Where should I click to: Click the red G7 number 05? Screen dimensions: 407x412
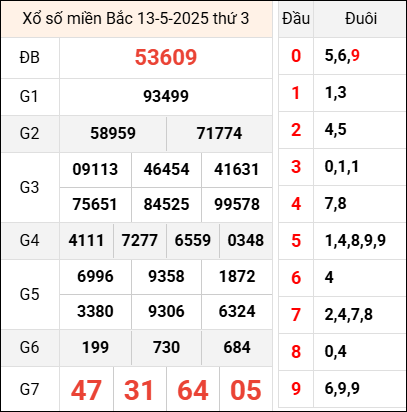[x=246, y=390]
